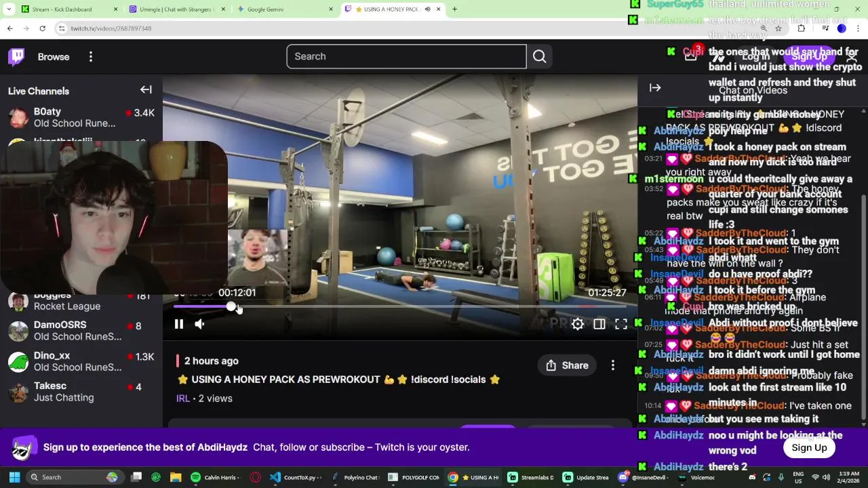This screenshot has height=488, width=868.
Task: Open the Opera GX taskbar icon
Action: tap(256, 477)
